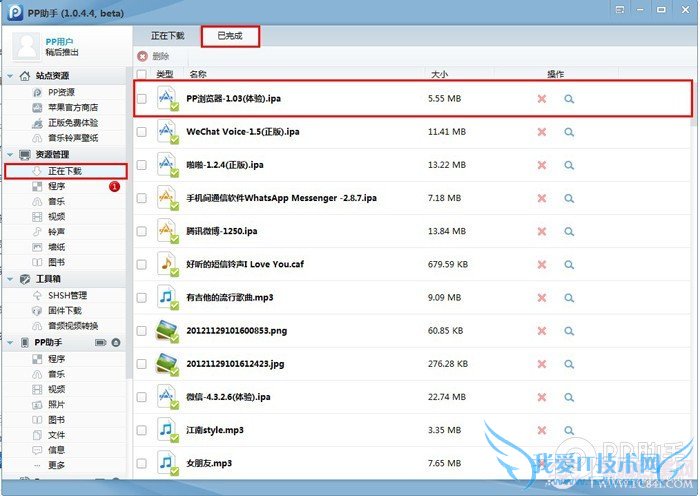This screenshot has width=700, height=496.
Task: Click the music note icon of 江南style.mp3
Action: pyautogui.click(x=167, y=430)
